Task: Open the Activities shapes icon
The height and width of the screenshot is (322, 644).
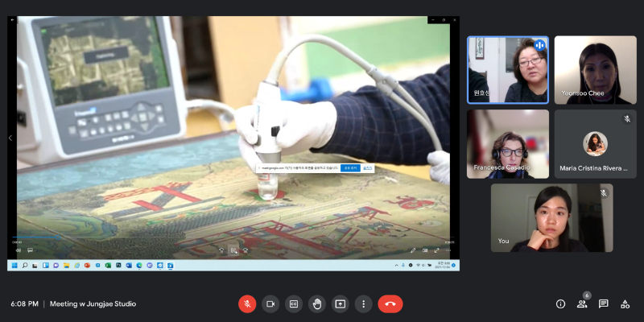Action: pos(625,304)
